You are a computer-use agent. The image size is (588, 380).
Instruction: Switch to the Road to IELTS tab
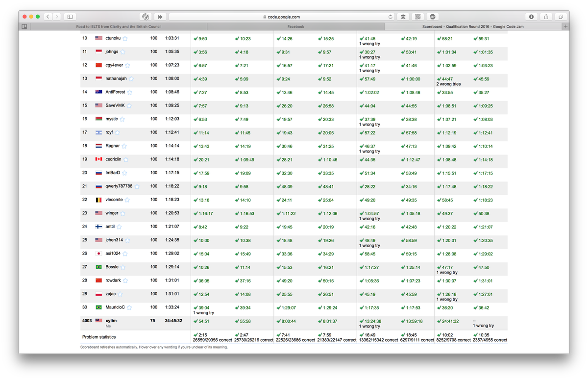[x=119, y=26]
